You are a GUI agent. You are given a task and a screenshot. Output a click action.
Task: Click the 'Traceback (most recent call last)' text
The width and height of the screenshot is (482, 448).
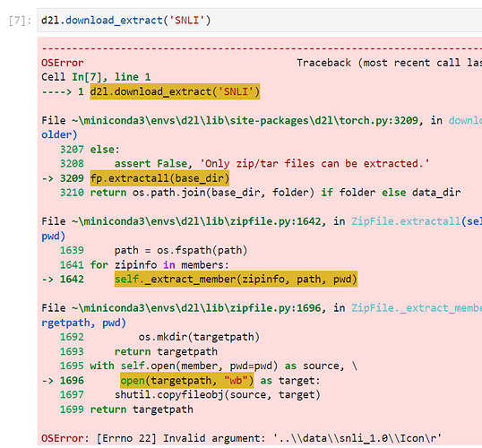click(x=389, y=63)
